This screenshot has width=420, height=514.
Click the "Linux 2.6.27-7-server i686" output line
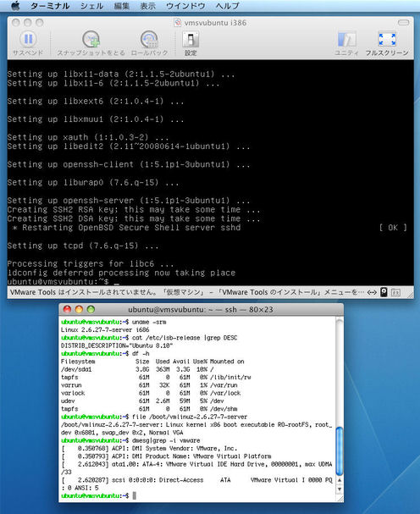click(105, 329)
